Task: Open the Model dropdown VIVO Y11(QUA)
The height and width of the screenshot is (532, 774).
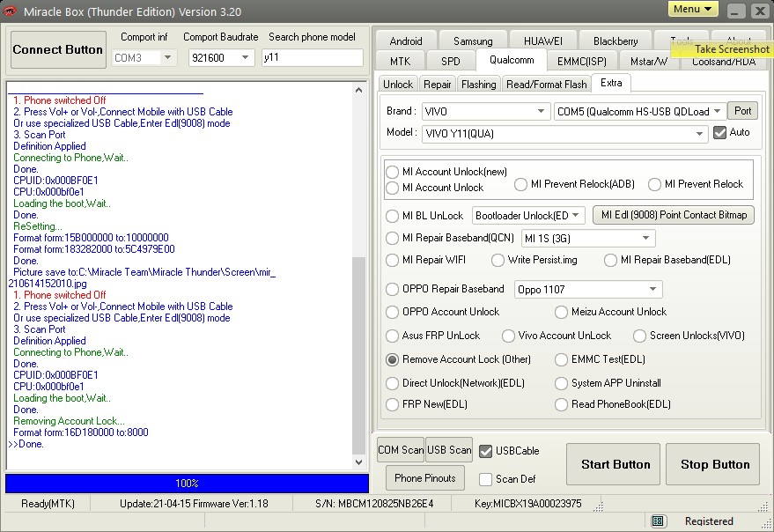Action: 700,133
